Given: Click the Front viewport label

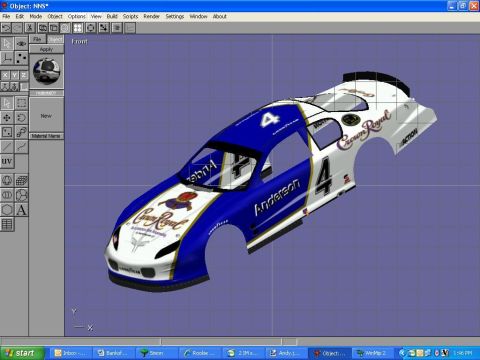Looking at the screenshot, I should coord(80,42).
